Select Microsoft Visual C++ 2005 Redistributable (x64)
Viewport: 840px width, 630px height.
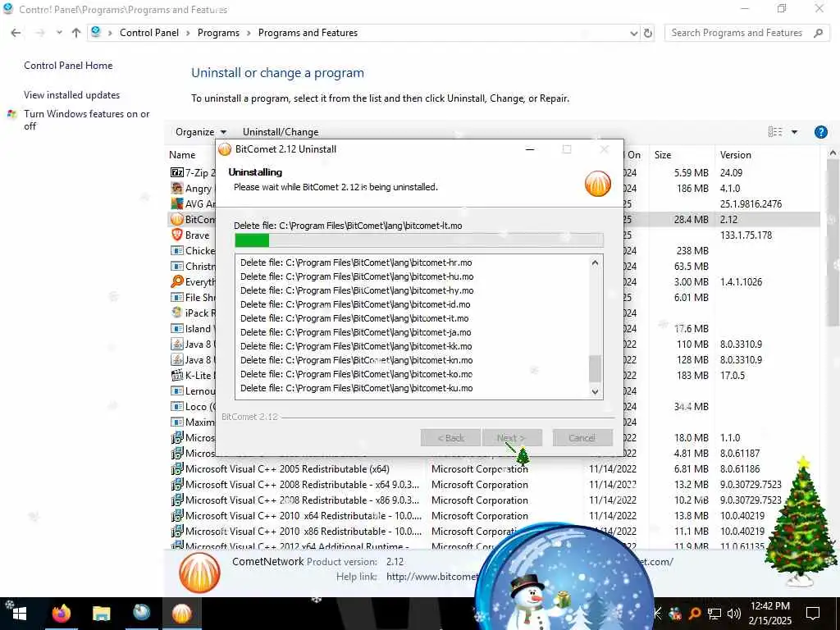(x=287, y=468)
